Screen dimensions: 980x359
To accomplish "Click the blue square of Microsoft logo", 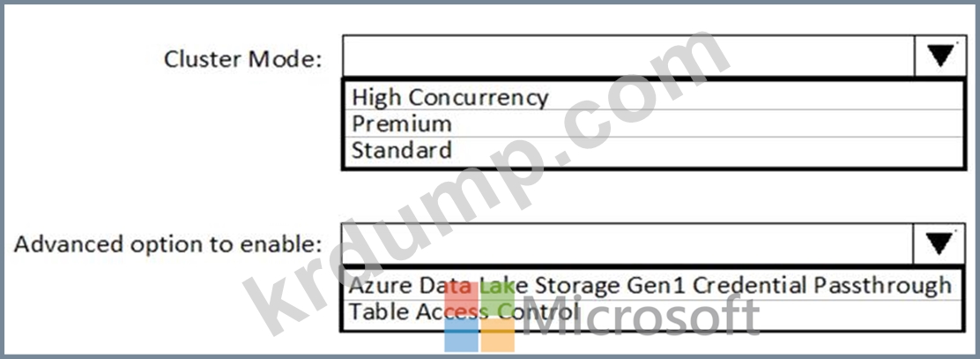I will (461, 335).
